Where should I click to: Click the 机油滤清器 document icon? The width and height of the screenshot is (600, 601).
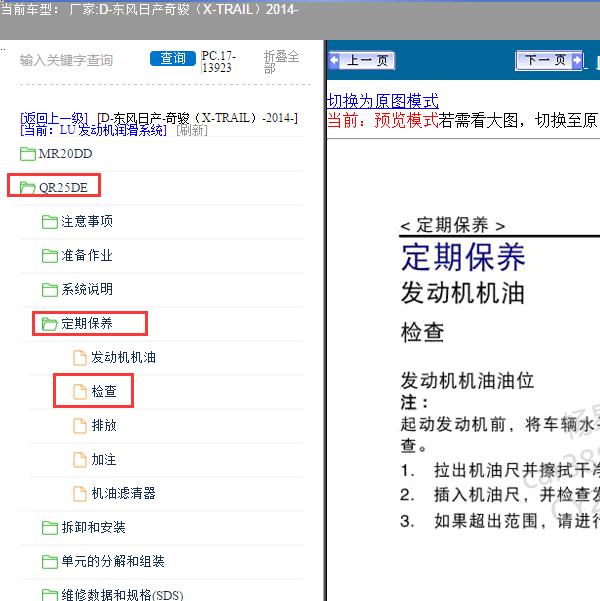pyautogui.click(x=80, y=494)
